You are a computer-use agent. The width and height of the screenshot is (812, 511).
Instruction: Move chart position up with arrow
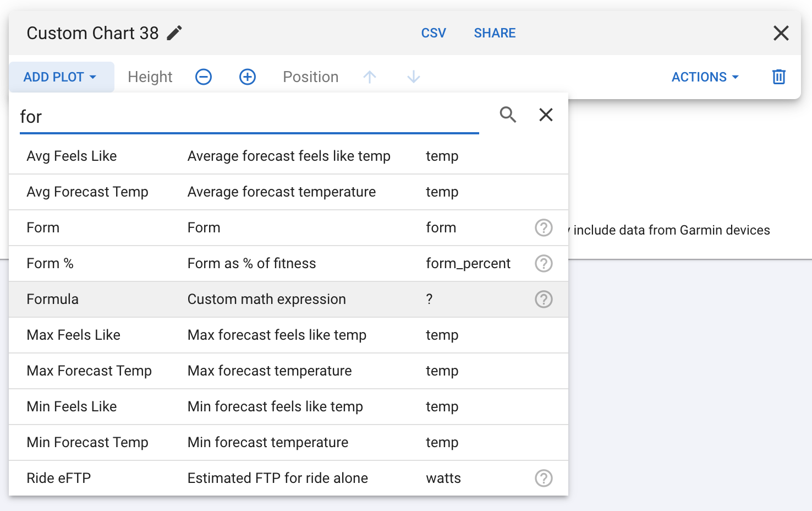pos(370,77)
